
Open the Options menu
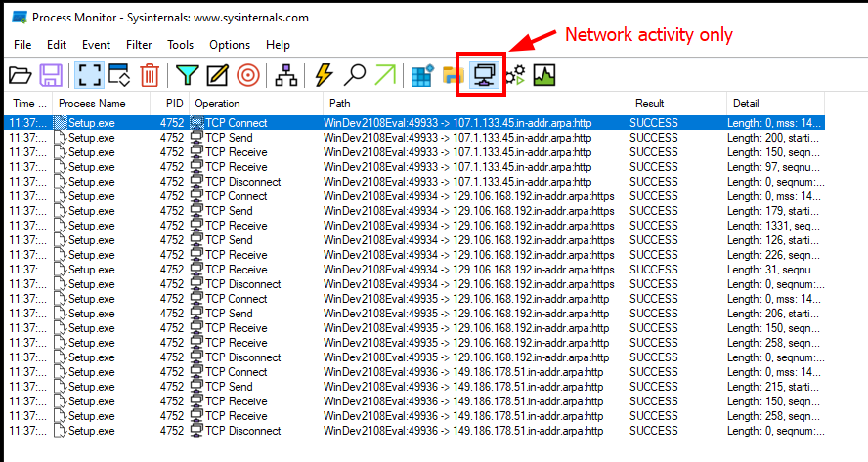point(230,45)
